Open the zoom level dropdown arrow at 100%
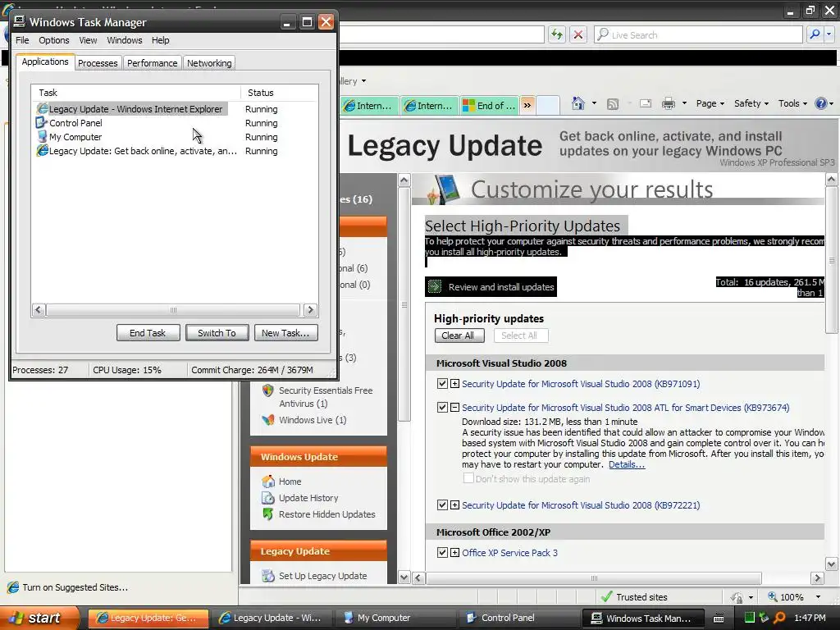The width and height of the screenshot is (840, 630). pos(818,597)
